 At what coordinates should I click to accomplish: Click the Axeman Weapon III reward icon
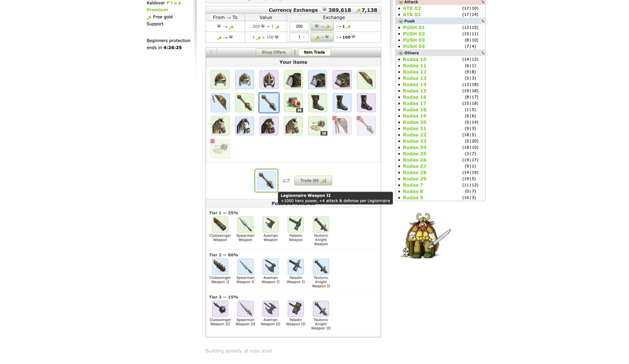click(270, 309)
